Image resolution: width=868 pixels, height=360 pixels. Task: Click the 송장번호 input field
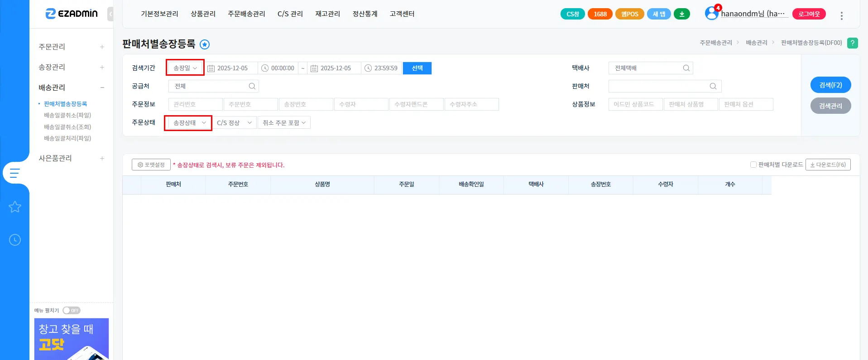tap(306, 104)
